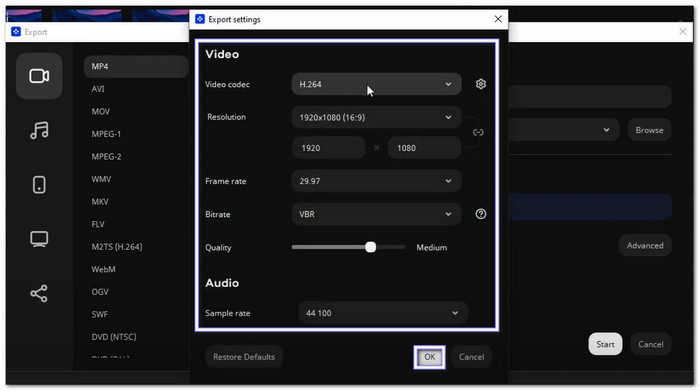Select the MPEG-2 format

[x=106, y=157]
